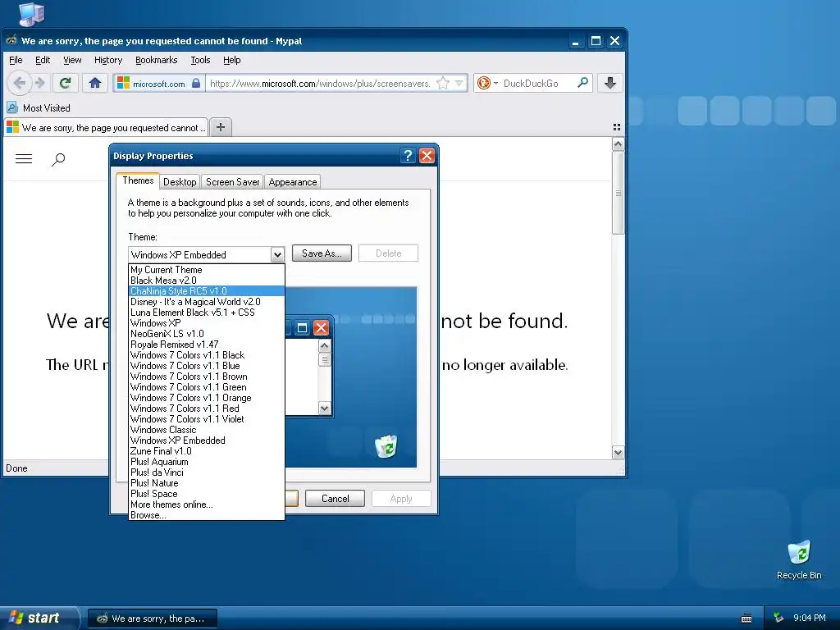This screenshot has height=630, width=840.
Task: Pick Windows 7 Colors v1.1 Violet
Action: 206,419
